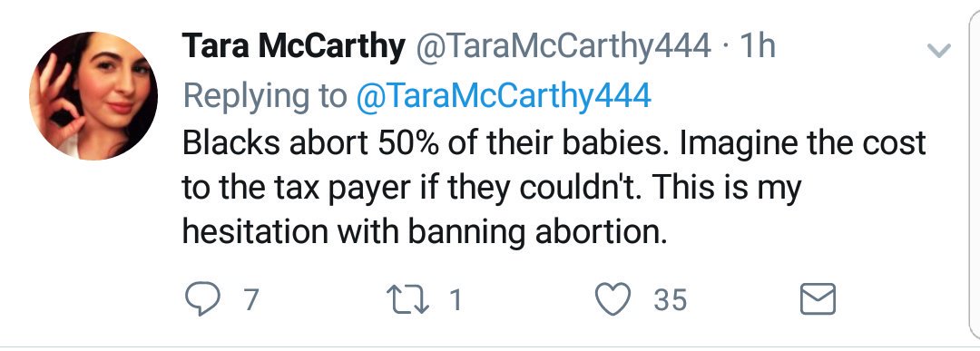The height and width of the screenshot is (351, 980).
Task: Click 'Imagine the cost' text in tweet
Action: pos(802,143)
